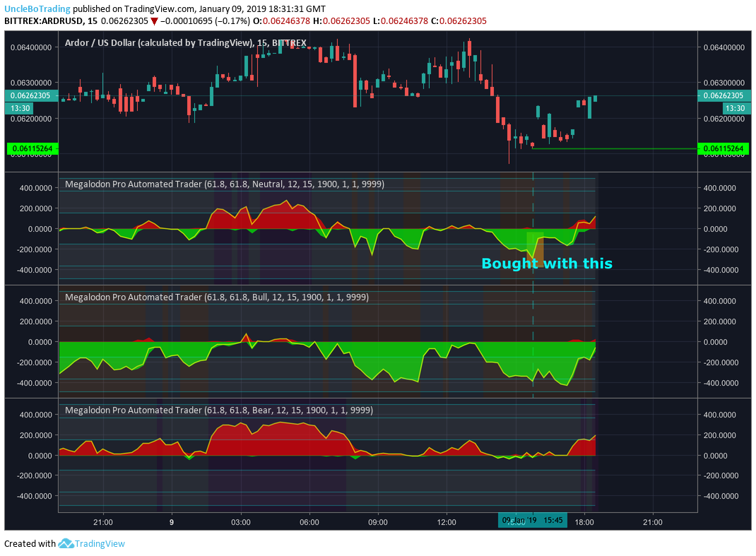This screenshot has height=556, width=756.
Task: Open the Megalodon Pro Bear indicator title
Action: (x=219, y=410)
